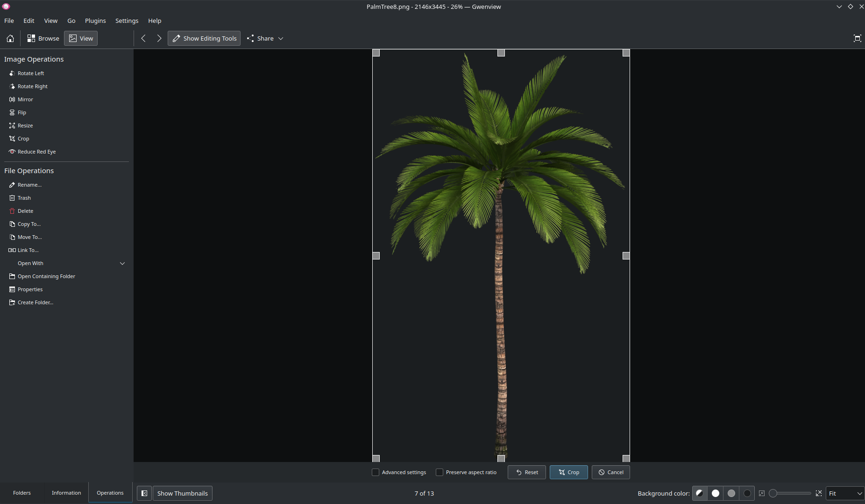The height and width of the screenshot is (504, 865).
Task: Reset the crop selection
Action: point(526,472)
